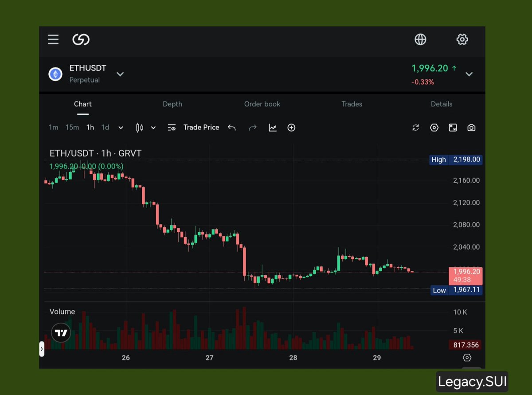
Task: Click the 1,996.20 0.00 (0.00%) legend values
Action: pos(86,166)
